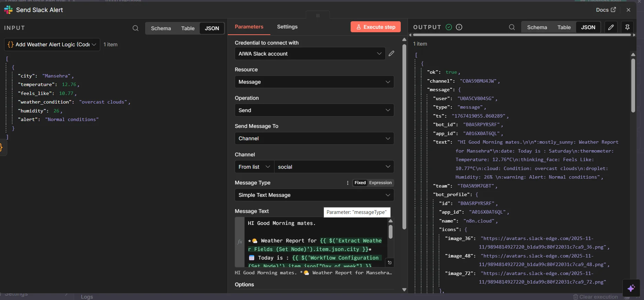644x300 pixels.
Task: Open the Logs panel at bottom
Action: coord(87,297)
